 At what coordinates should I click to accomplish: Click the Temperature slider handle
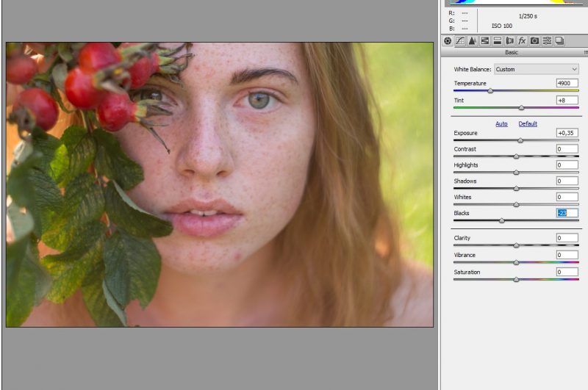pyautogui.click(x=490, y=91)
